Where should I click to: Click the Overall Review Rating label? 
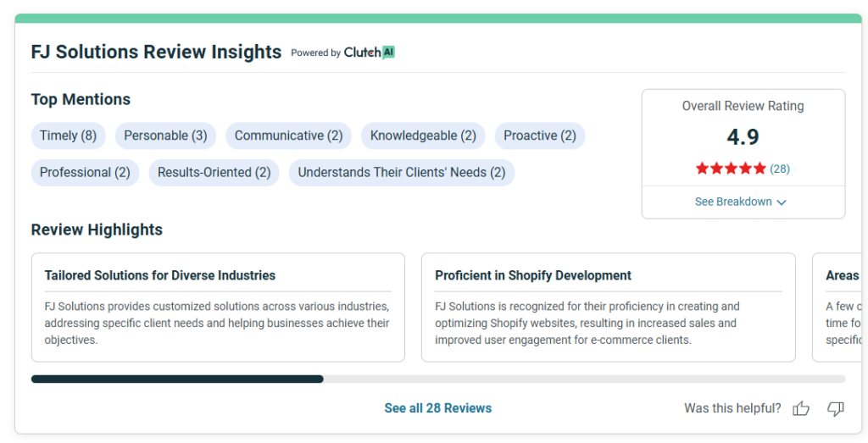743,106
